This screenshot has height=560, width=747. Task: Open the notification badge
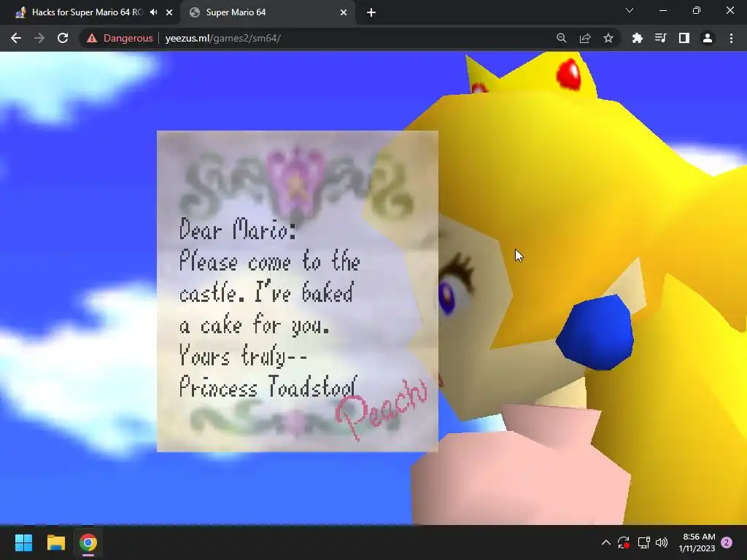click(x=727, y=542)
